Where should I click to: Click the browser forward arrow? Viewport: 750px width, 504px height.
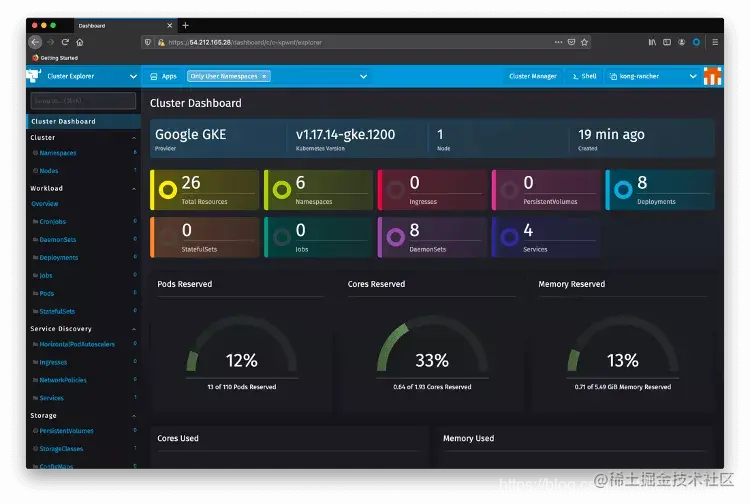(51, 42)
